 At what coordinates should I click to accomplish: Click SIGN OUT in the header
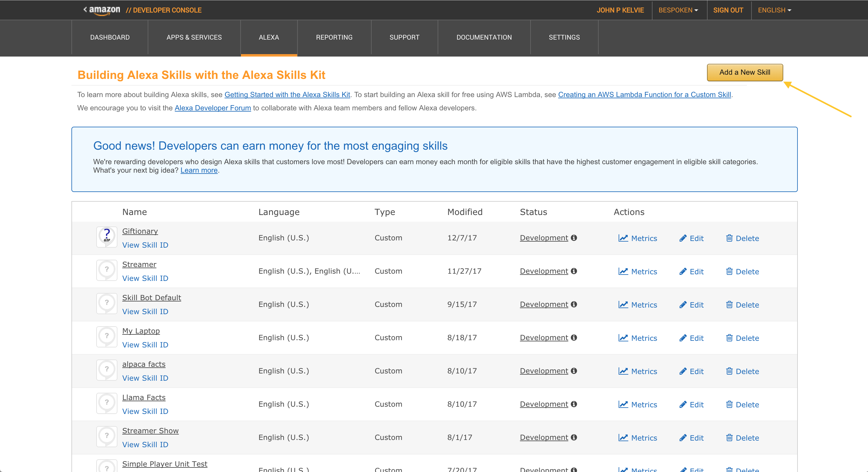tap(728, 10)
